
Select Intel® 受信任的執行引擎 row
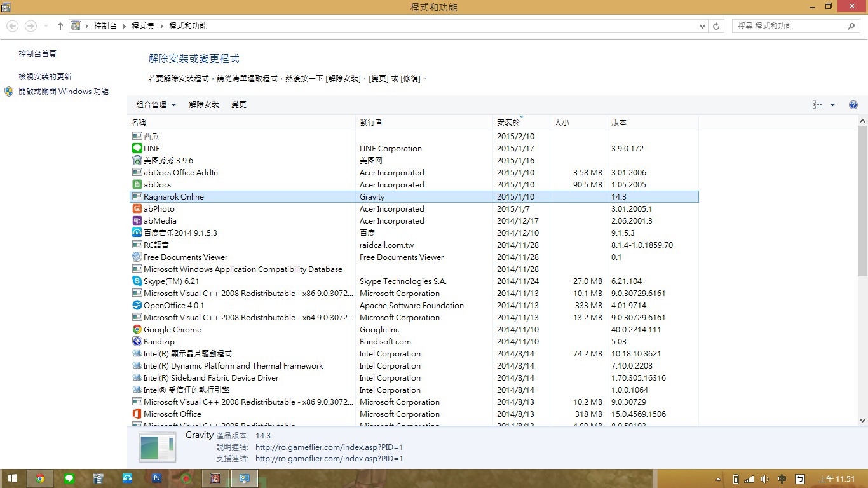(x=414, y=390)
